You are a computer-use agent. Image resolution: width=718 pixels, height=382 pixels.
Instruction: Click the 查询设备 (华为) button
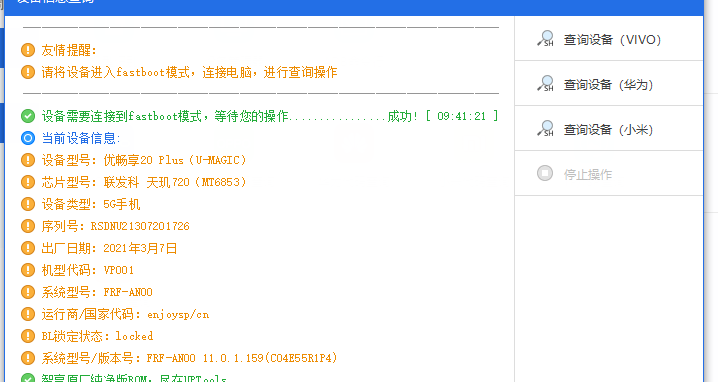click(609, 84)
